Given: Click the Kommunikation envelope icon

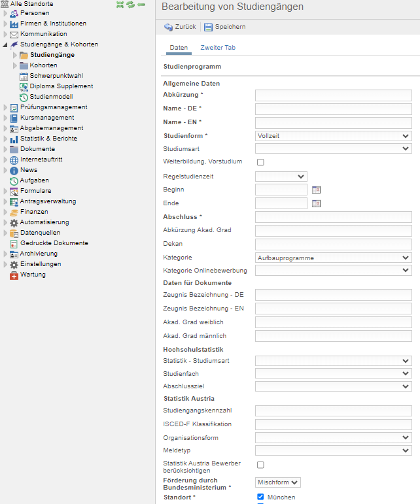Looking at the screenshot, I should [14, 35].
